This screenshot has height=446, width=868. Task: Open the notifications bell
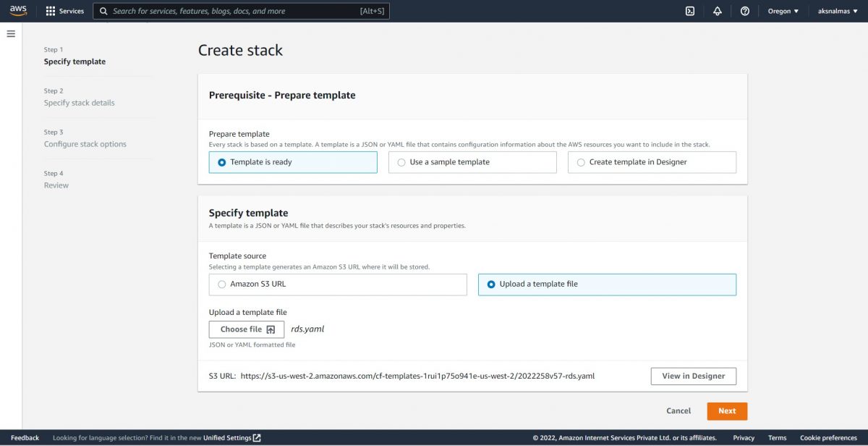(718, 11)
